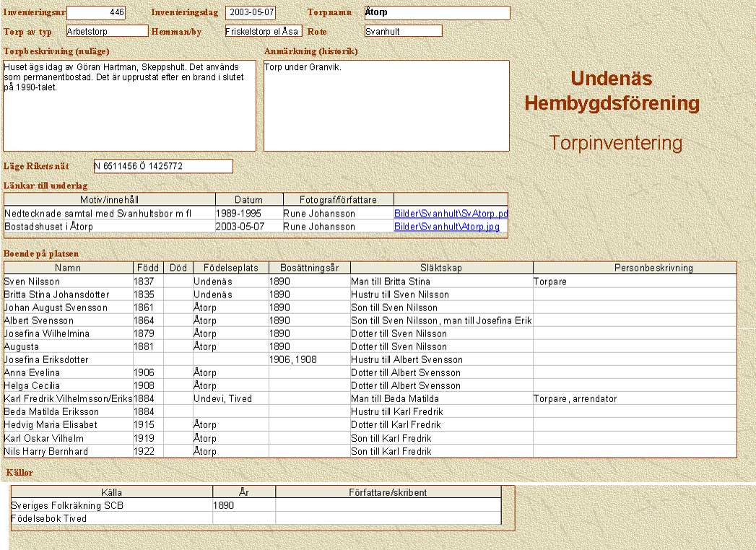Select the Inventeringsdag date field

[x=251, y=13]
